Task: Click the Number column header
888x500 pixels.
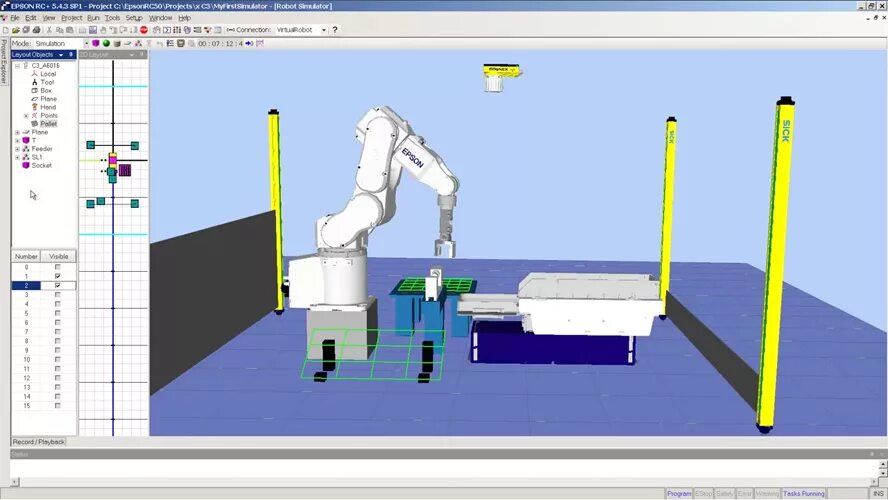Action: tap(26, 257)
